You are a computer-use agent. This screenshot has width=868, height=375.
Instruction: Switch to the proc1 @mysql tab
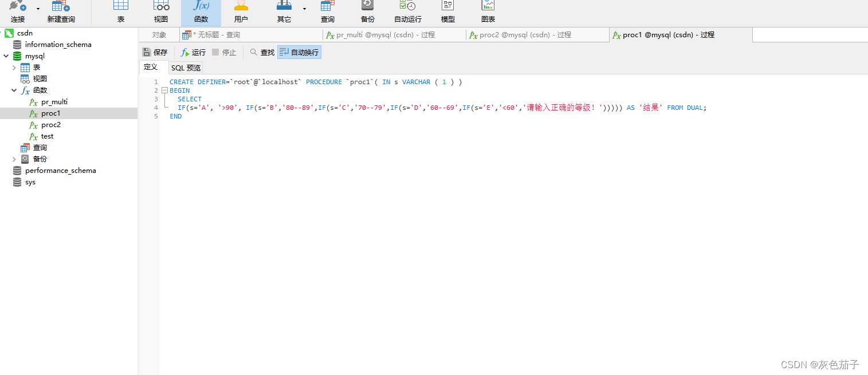[681, 35]
